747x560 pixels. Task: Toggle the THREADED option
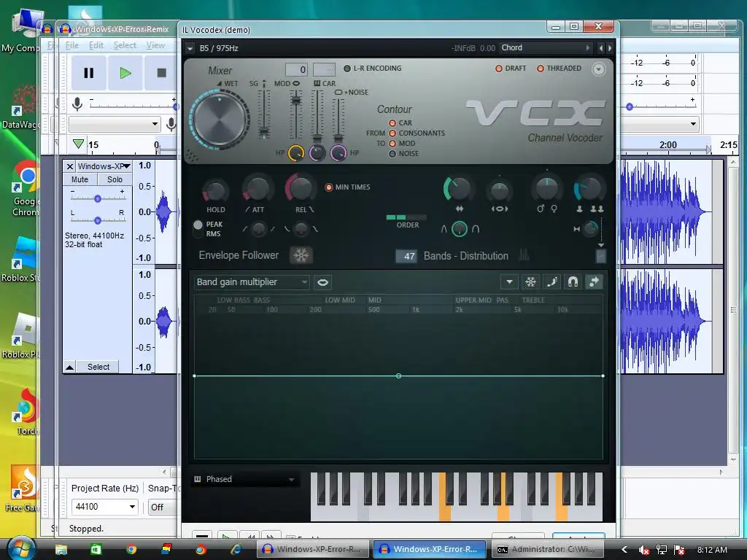(x=541, y=69)
